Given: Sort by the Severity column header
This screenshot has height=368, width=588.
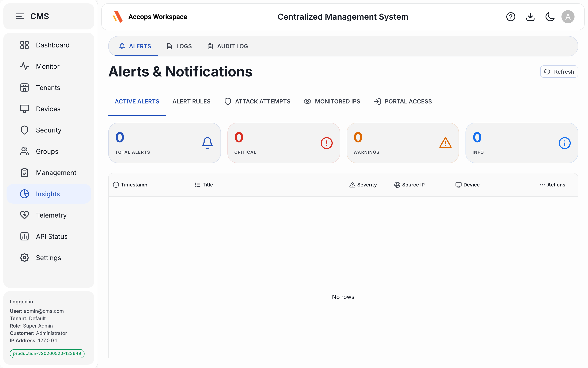Looking at the screenshot, I should pyautogui.click(x=363, y=185).
